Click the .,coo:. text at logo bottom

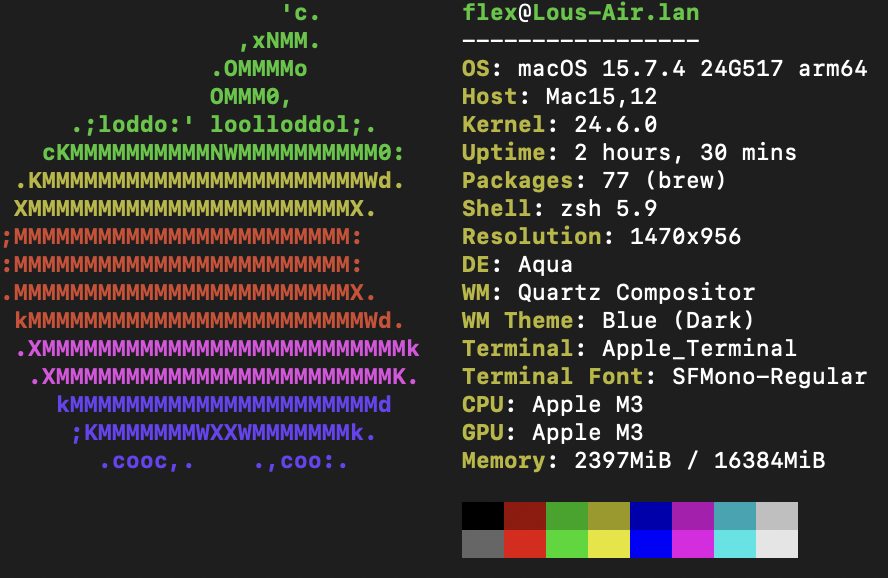pos(301,462)
